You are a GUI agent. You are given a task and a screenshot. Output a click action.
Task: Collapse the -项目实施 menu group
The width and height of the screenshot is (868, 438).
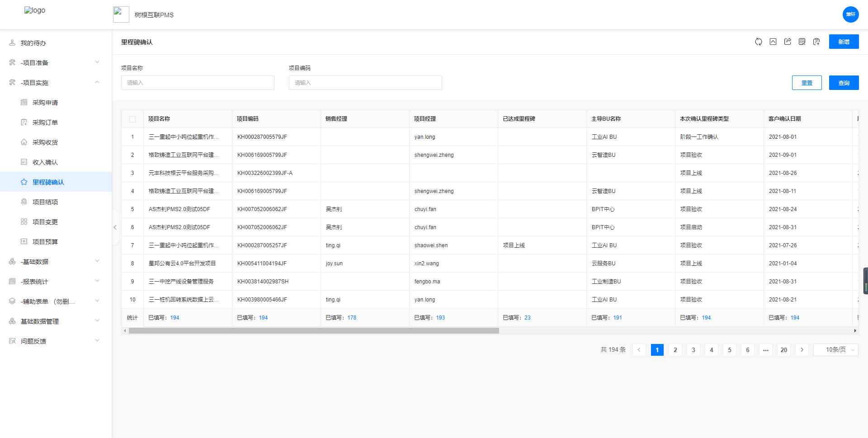pyautogui.click(x=56, y=83)
